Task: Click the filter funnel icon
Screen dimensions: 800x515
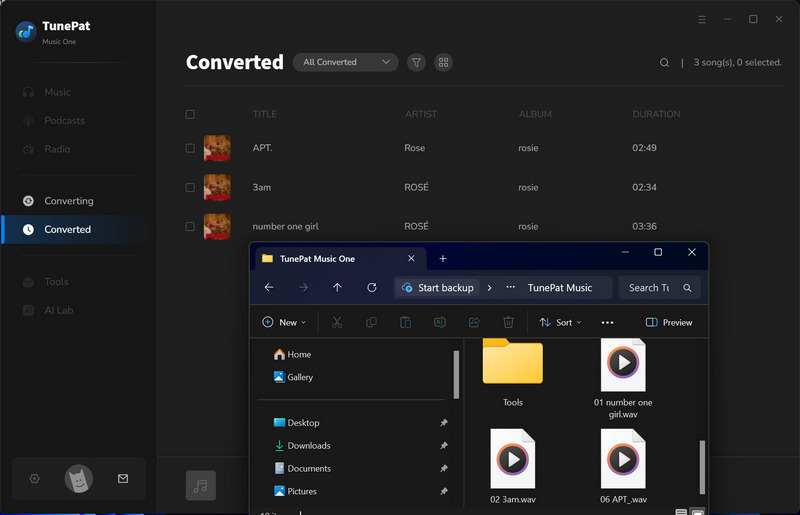Action: click(x=417, y=62)
